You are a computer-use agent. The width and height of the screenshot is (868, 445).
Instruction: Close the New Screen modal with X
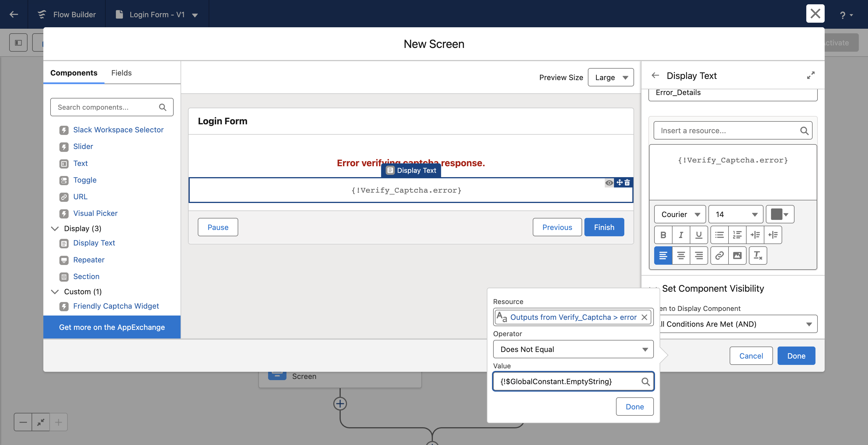click(x=815, y=13)
